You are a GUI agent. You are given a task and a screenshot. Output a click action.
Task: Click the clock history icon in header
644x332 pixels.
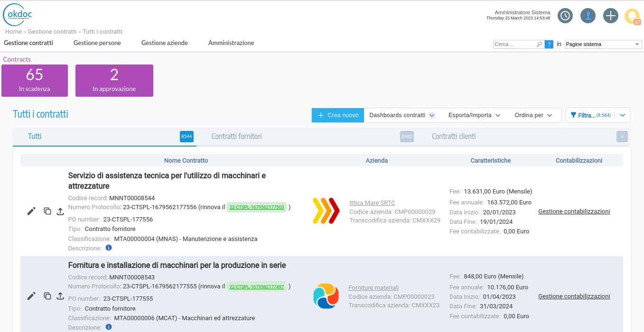[x=565, y=16]
